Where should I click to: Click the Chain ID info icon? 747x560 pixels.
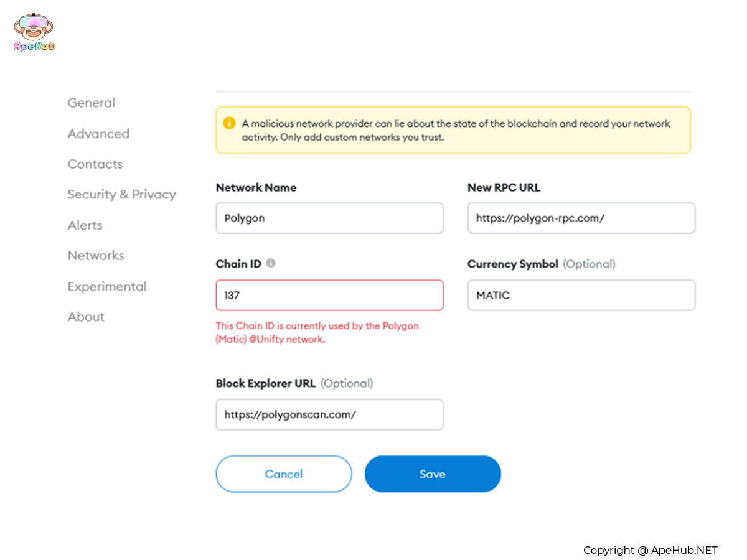tap(271, 263)
